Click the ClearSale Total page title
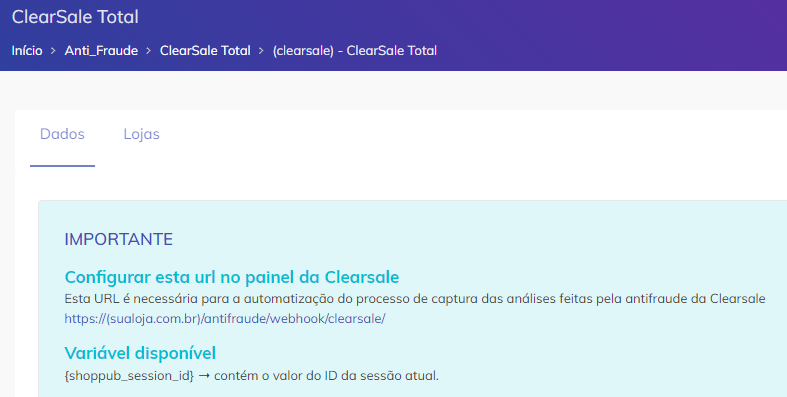787x397 pixels. tap(75, 17)
